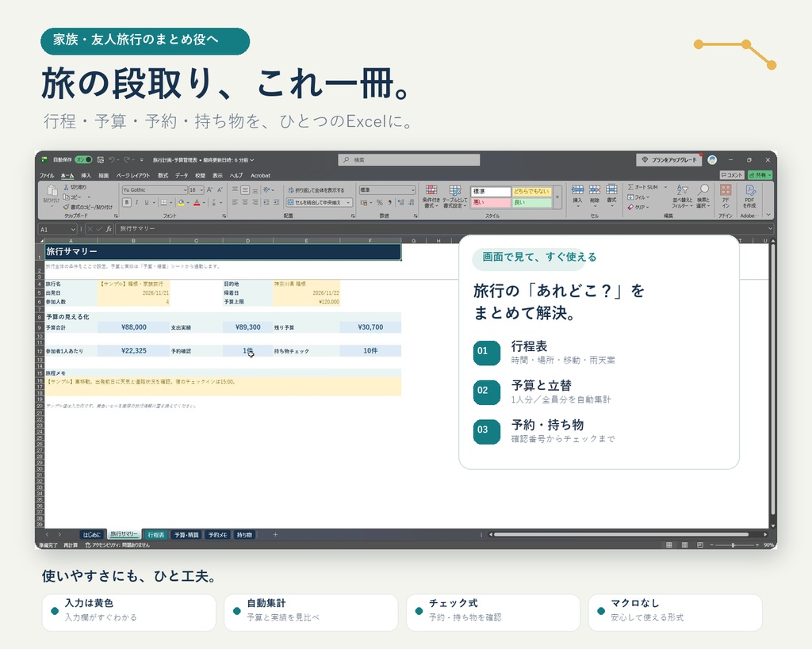The height and width of the screenshot is (649, 812).
Task: Click the アドイン add-ins icon
Action: coord(726,190)
